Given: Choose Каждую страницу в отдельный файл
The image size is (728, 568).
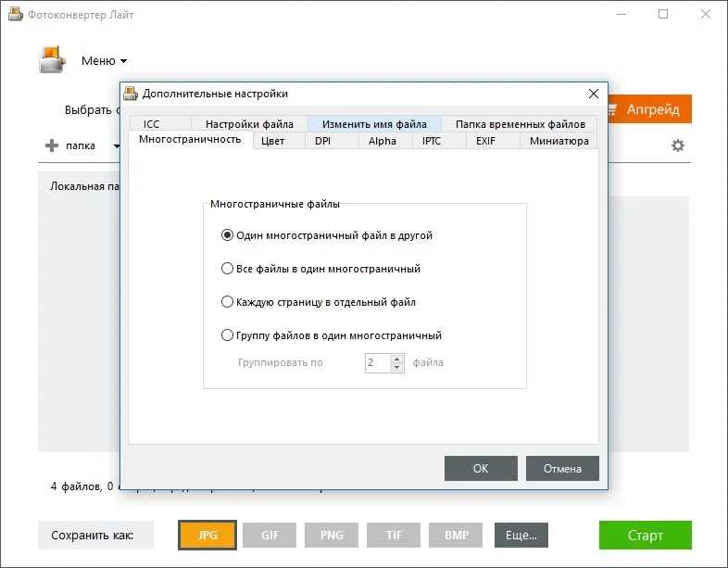Looking at the screenshot, I should (227, 302).
